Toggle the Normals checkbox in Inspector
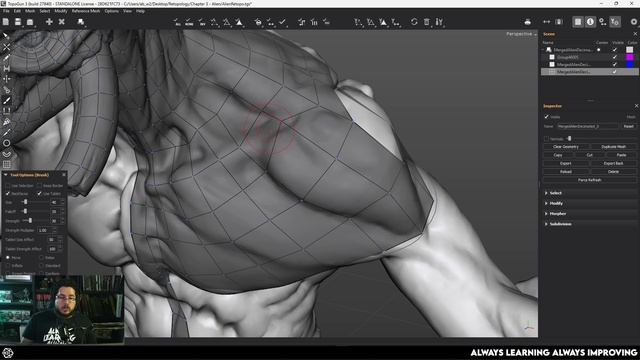The height and width of the screenshot is (360, 640). (x=547, y=139)
